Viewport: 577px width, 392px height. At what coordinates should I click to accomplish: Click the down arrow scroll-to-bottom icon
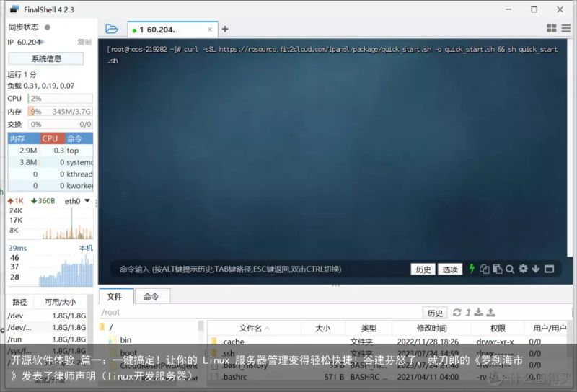pos(536,269)
